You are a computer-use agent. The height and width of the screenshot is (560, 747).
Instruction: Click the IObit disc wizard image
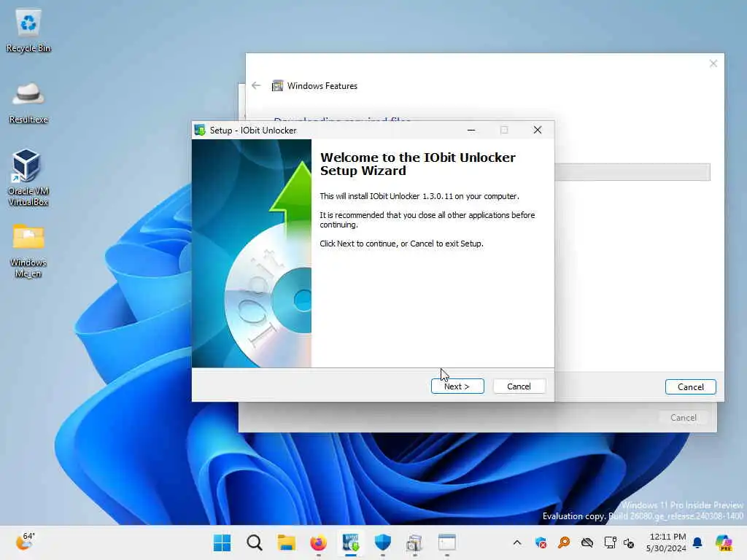(252, 253)
